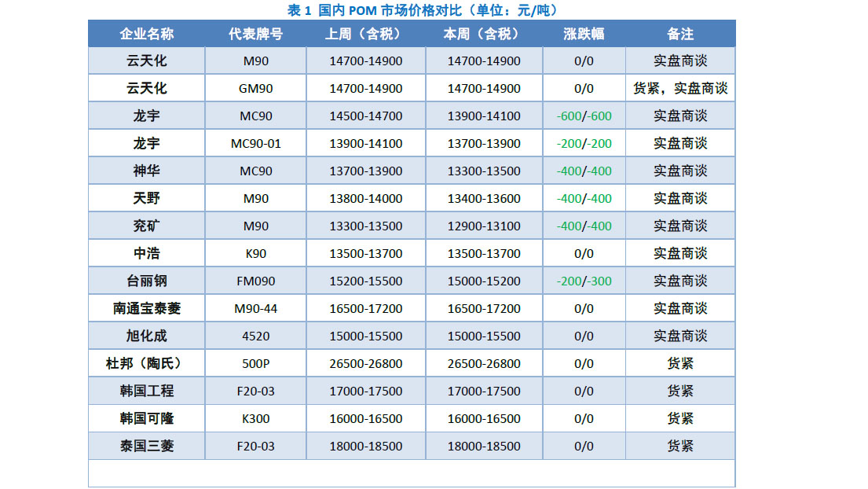The height and width of the screenshot is (489, 868).
Task: Click the '泰国三菱' company cell
Action: (147, 446)
